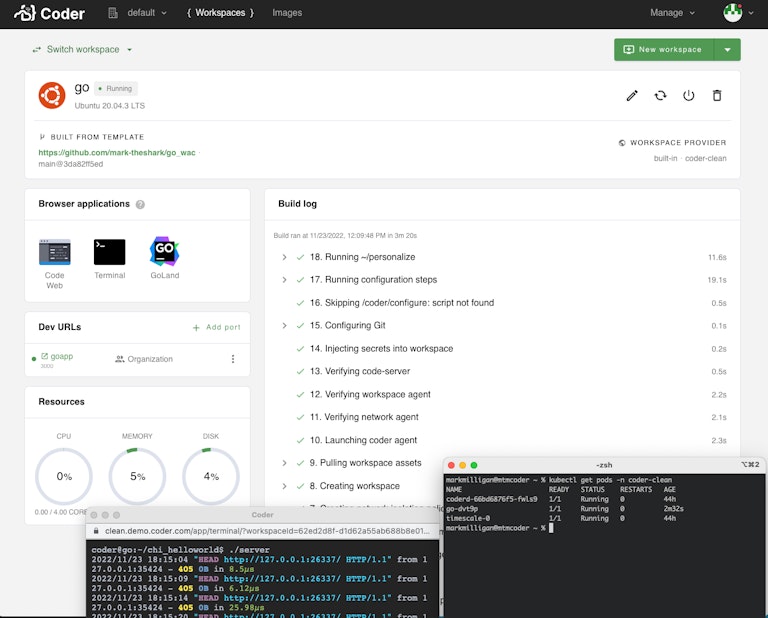This screenshot has height=618, width=768.
Task: Click help icon beside Browser applications
Action: pos(140,204)
